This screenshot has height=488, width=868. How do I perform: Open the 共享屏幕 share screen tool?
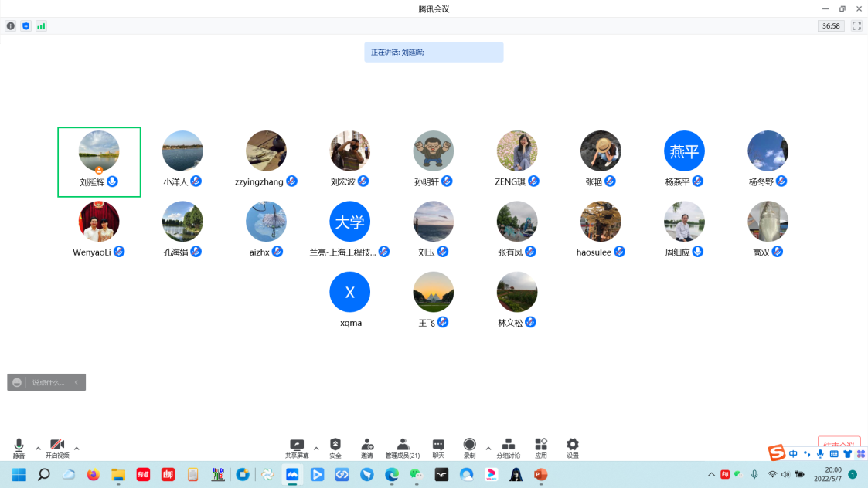296,447
